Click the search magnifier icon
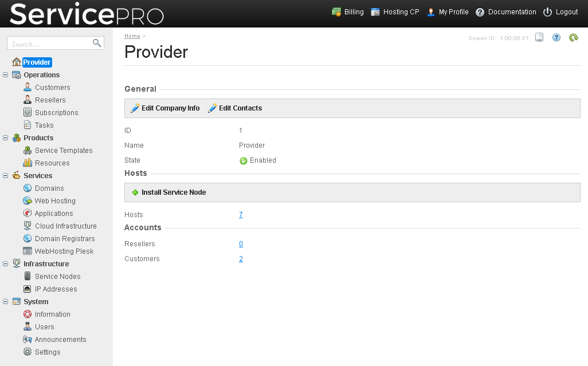The width and height of the screenshot is (588, 366). pos(97,43)
